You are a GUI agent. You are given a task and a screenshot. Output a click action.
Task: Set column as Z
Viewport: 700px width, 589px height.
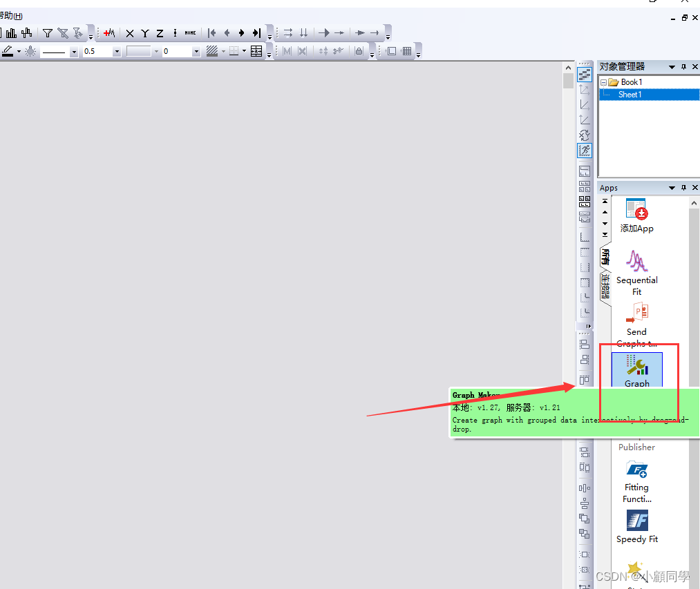pos(160,33)
